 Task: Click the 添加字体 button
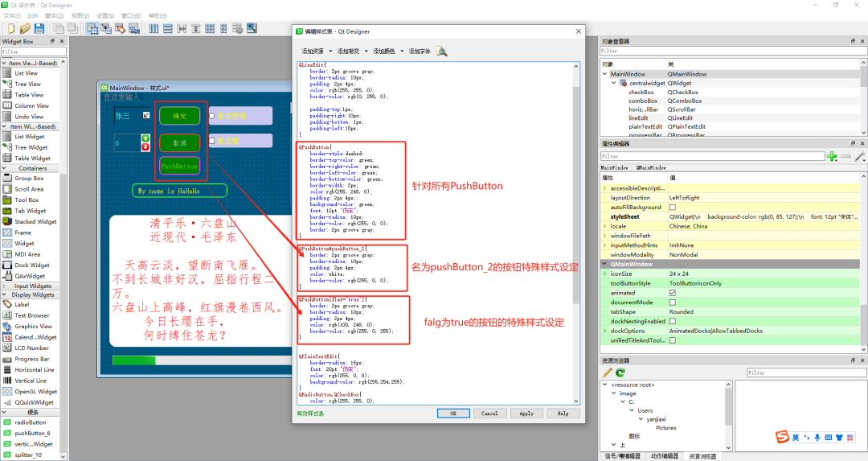(x=419, y=51)
